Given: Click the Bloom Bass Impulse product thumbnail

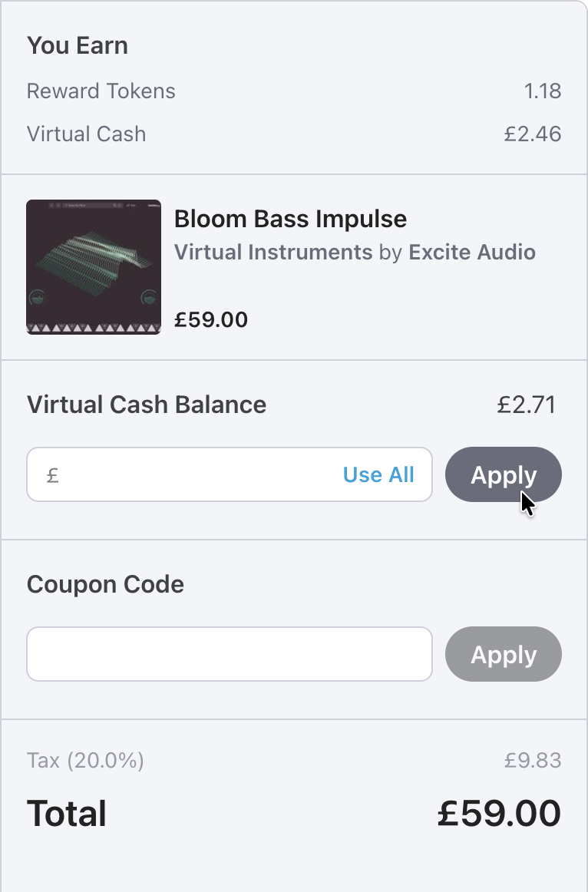Looking at the screenshot, I should point(94,267).
